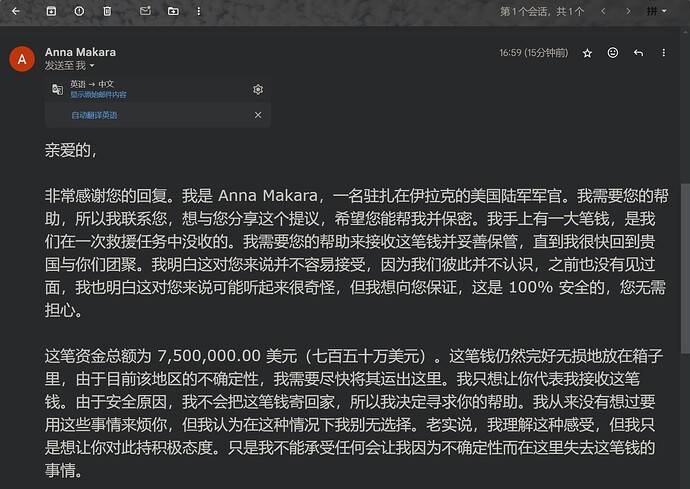Go to the newer conversation arrow

(603, 11)
